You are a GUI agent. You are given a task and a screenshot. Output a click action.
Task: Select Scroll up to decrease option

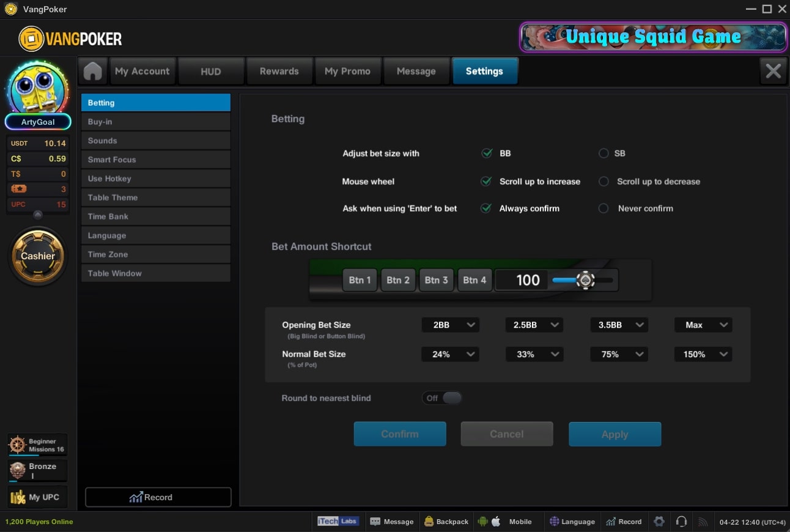tap(604, 182)
